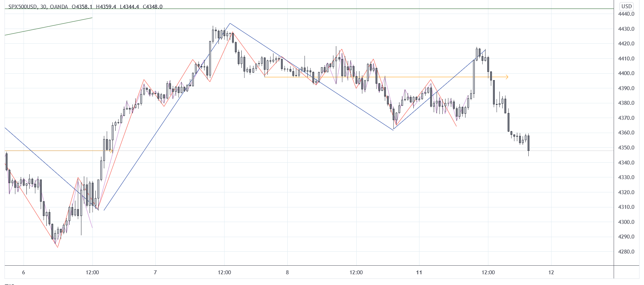Image resolution: width=644 pixels, height=285 pixels.
Task: Click the 4410.0 price axis label
Action: pyautogui.click(x=626, y=59)
